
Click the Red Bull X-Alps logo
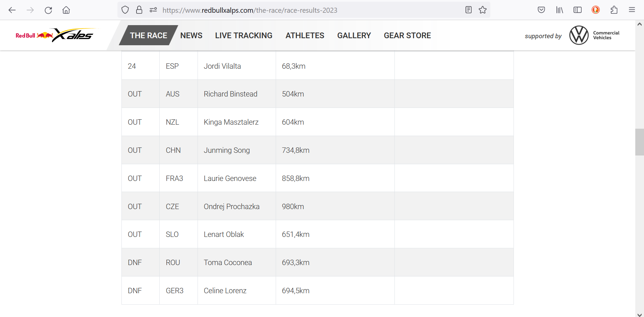coord(56,35)
